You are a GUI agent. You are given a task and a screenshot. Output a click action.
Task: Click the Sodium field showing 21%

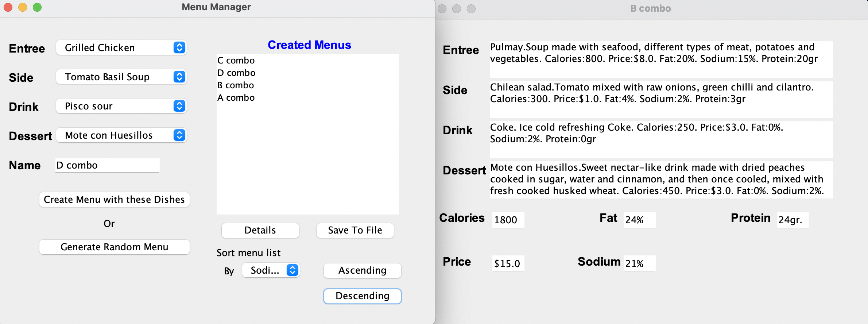[639, 263]
